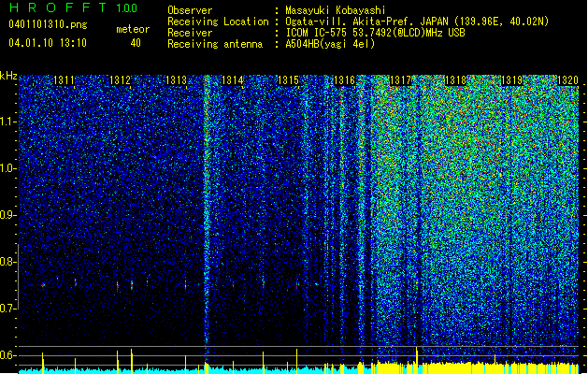Click the Receiving antenna label
The width and height of the screenshot is (588, 374).
tap(215, 44)
